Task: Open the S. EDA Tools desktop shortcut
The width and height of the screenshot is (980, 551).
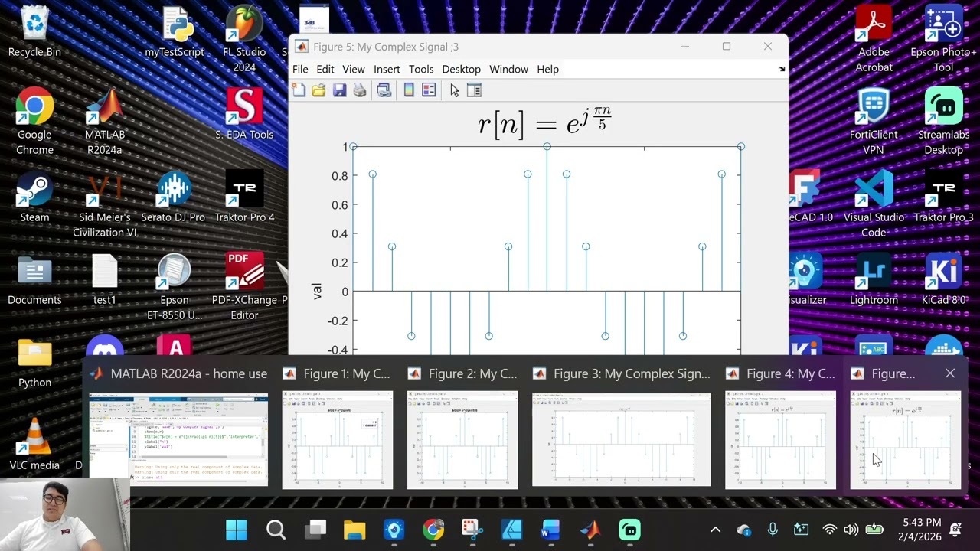Action: (x=244, y=113)
